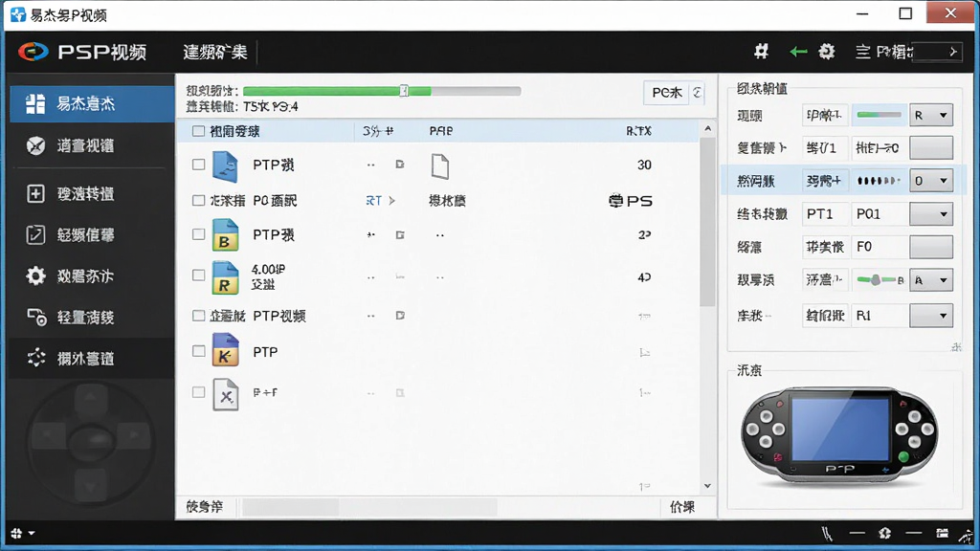Click the scrollbar down arrow of file list
This screenshot has width=980, height=551.
pos(707,486)
